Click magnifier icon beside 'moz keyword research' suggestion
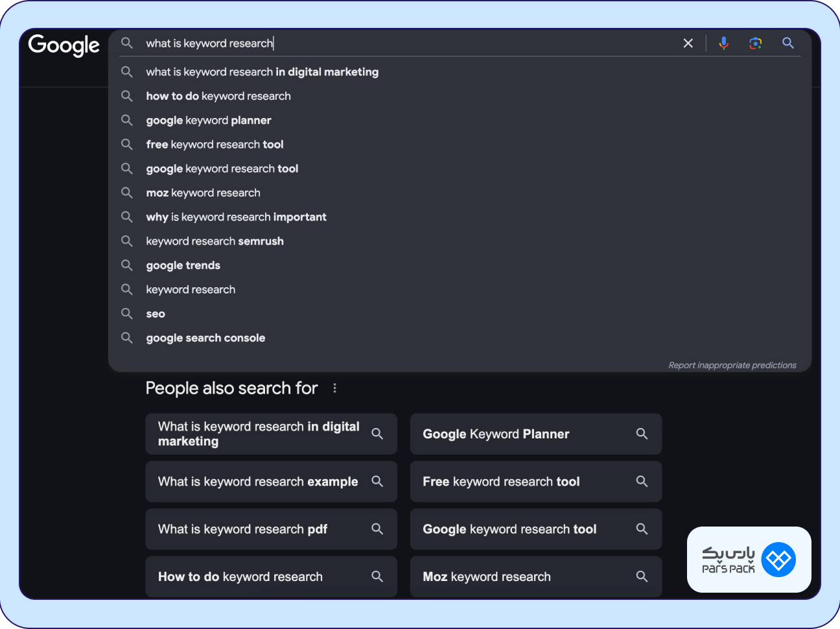 pyautogui.click(x=127, y=193)
